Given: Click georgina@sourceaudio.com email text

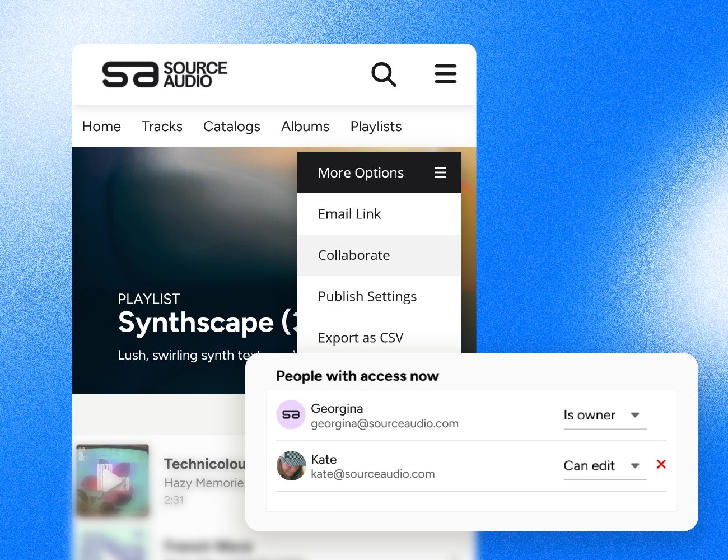Looking at the screenshot, I should pyautogui.click(x=385, y=424).
